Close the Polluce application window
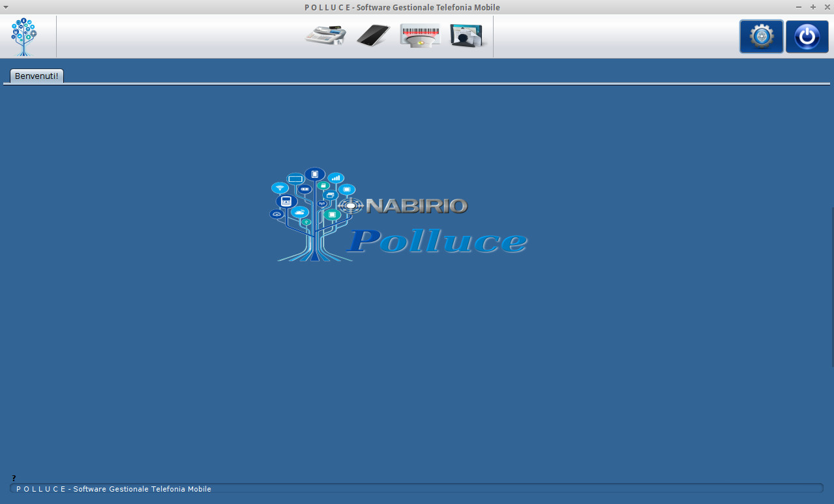Image resolution: width=834 pixels, height=504 pixels. coord(827,7)
